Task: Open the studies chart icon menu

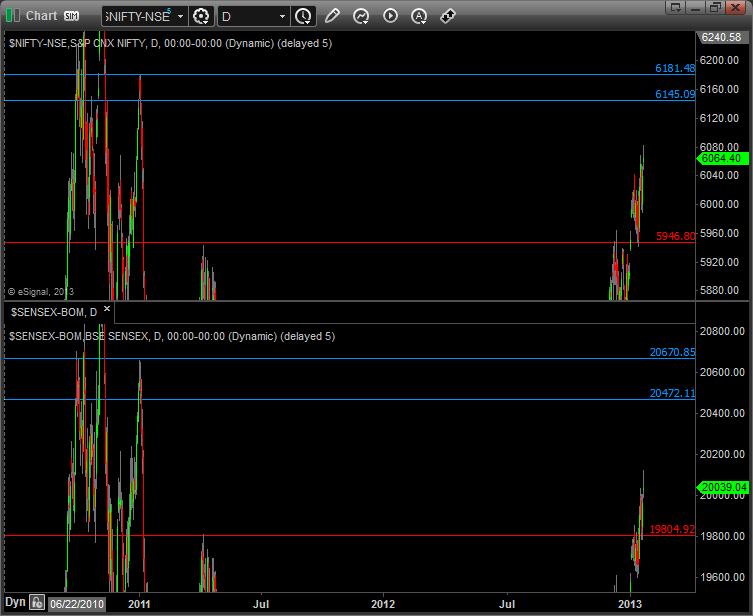Action: point(361,16)
